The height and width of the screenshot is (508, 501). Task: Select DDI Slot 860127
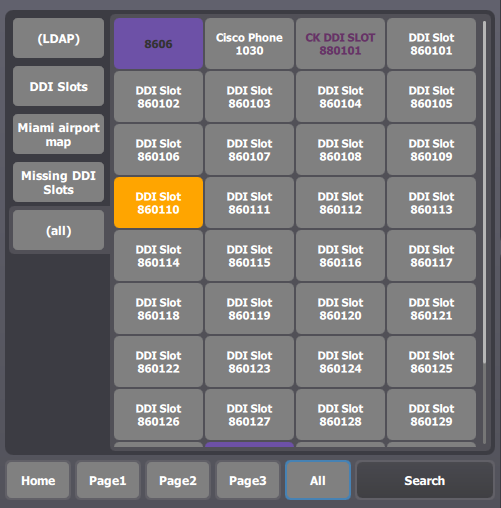point(249,415)
